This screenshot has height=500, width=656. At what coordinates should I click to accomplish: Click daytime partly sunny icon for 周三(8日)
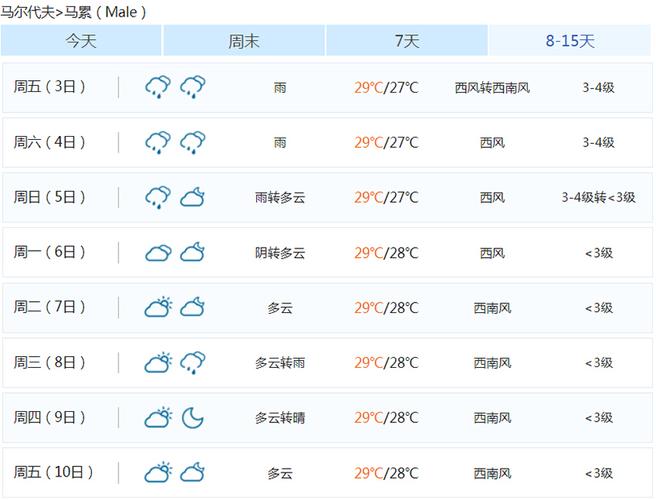click(x=158, y=362)
